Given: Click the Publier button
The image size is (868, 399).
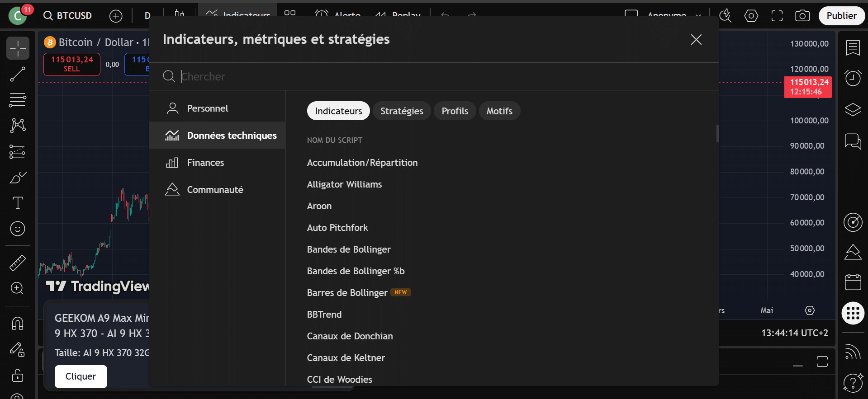Looking at the screenshot, I should click(x=841, y=16).
